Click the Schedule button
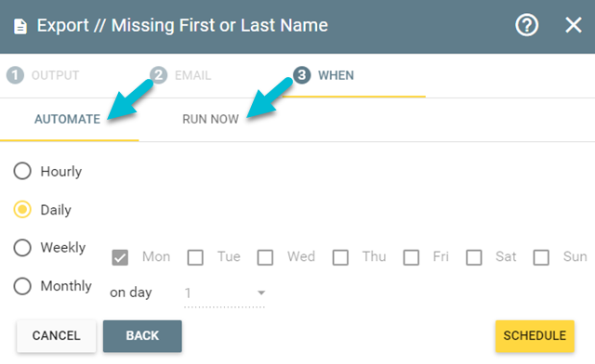Image resolution: width=595 pixels, height=364 pixels. pos(535,336)
